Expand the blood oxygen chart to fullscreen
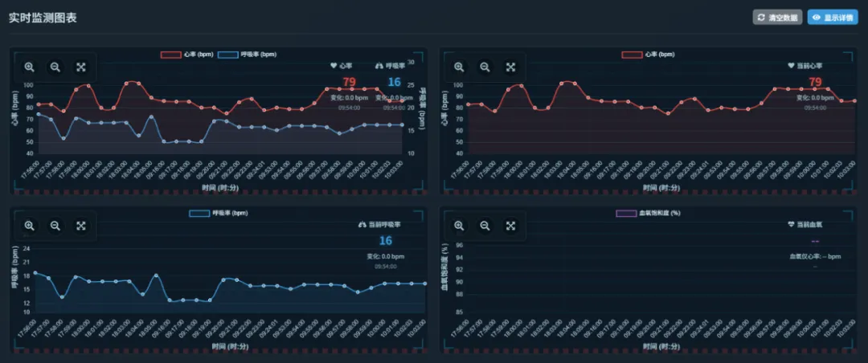This screenshot has height=363, width=868. click(x=510, y=226)
